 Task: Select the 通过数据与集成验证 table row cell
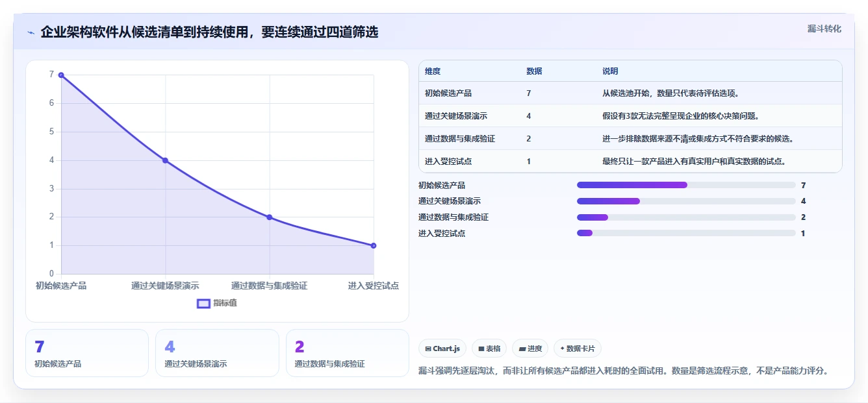460,139
